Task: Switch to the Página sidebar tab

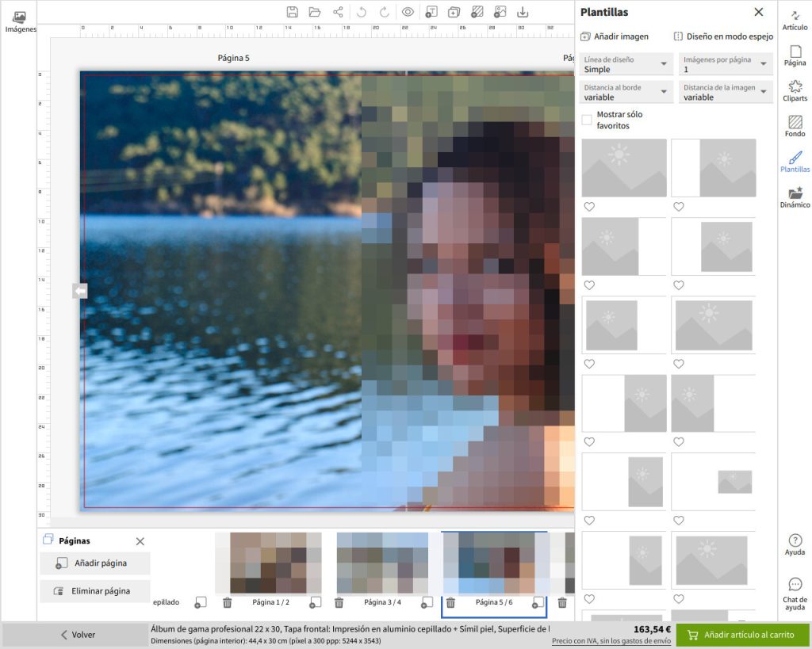Action: coord(795,56)
